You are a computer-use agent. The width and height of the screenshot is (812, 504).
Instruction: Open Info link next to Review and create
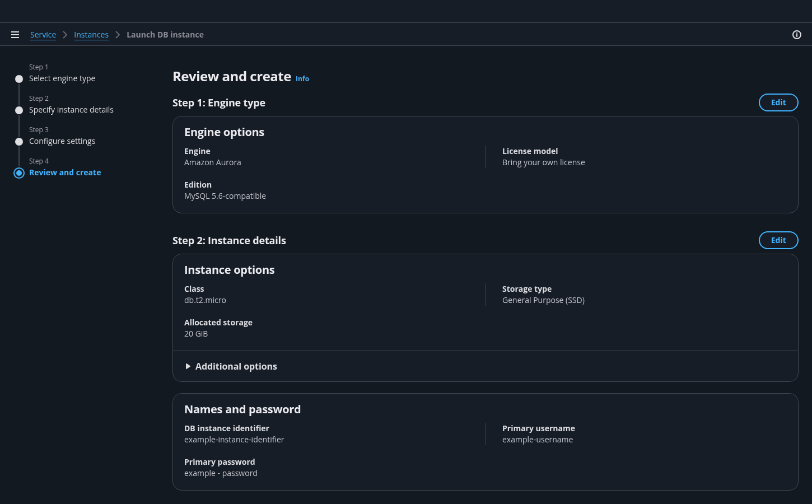302,79
